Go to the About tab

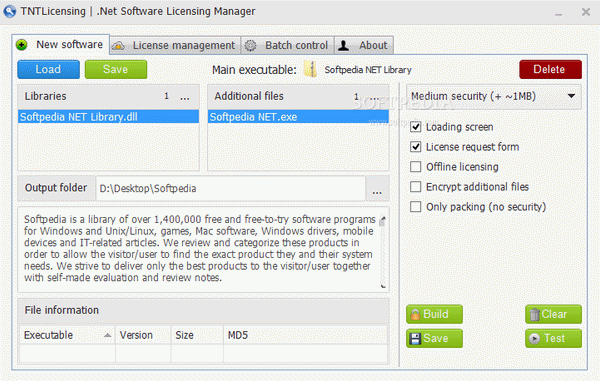364,46
